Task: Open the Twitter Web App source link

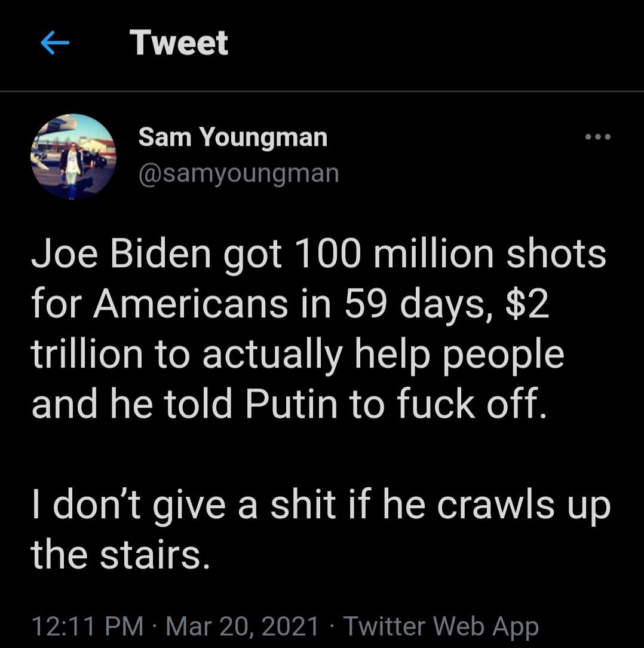Action: coord(441,626)
